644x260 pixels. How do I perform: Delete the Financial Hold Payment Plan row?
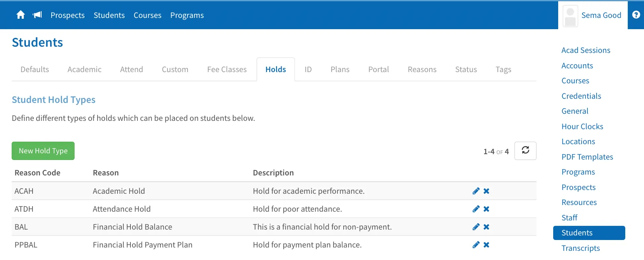486,245
